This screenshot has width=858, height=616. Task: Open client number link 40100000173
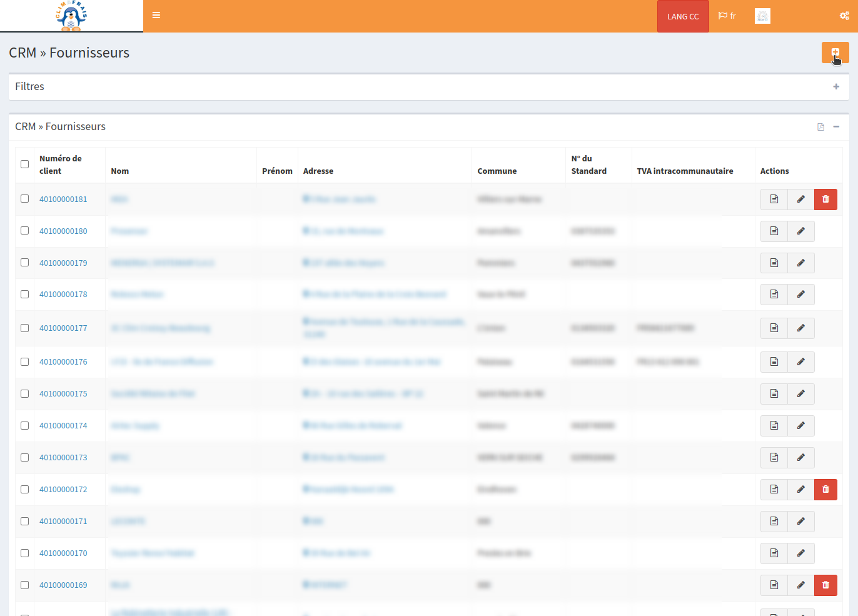point(63,458)
